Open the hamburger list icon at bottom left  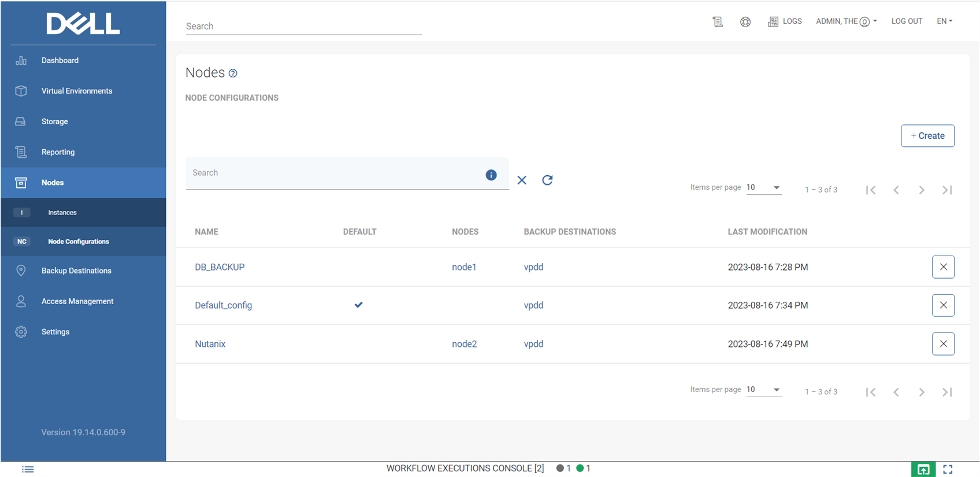(x=28, y=469)
